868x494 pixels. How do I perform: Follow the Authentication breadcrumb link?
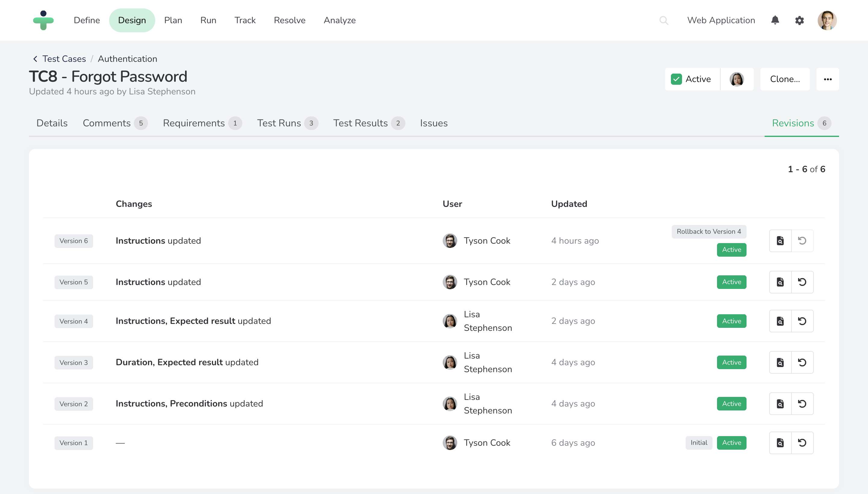tap(127, 59)
